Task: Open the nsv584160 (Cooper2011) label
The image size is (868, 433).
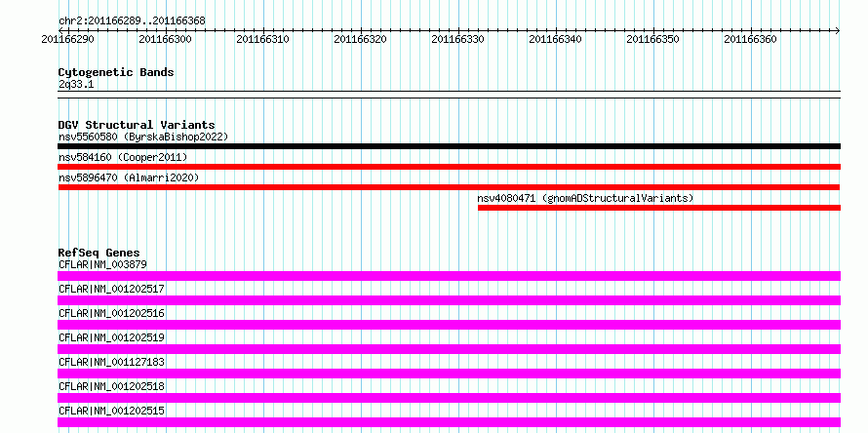Action: 123,157
